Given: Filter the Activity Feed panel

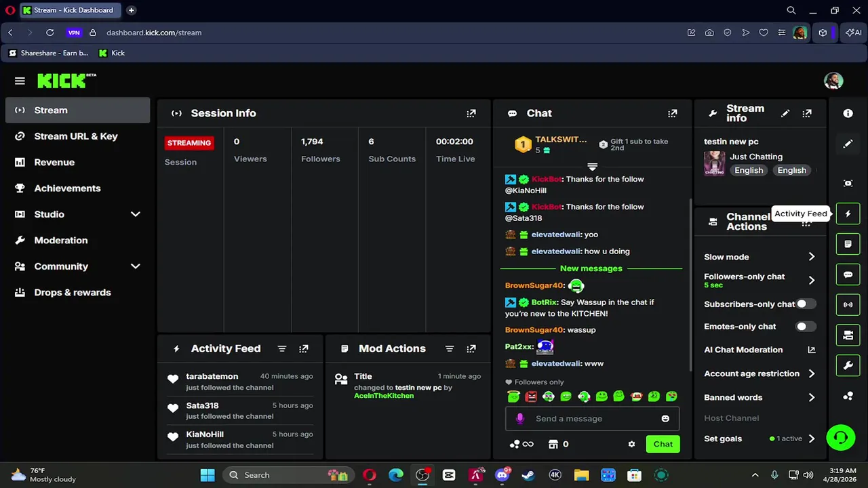Looking at the screenshot, I should pos(282,348).
